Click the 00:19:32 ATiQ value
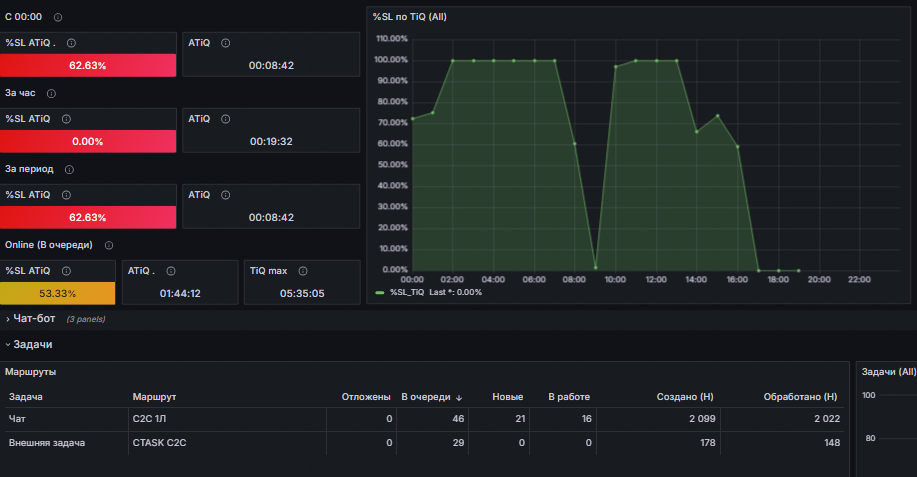 [271, 141]
